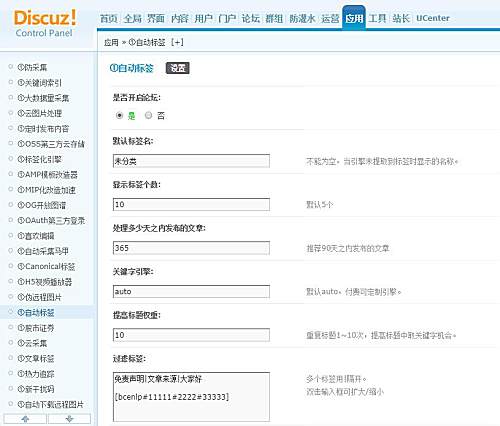Click the 显示标签个数 input field

[x=191, y=204]
